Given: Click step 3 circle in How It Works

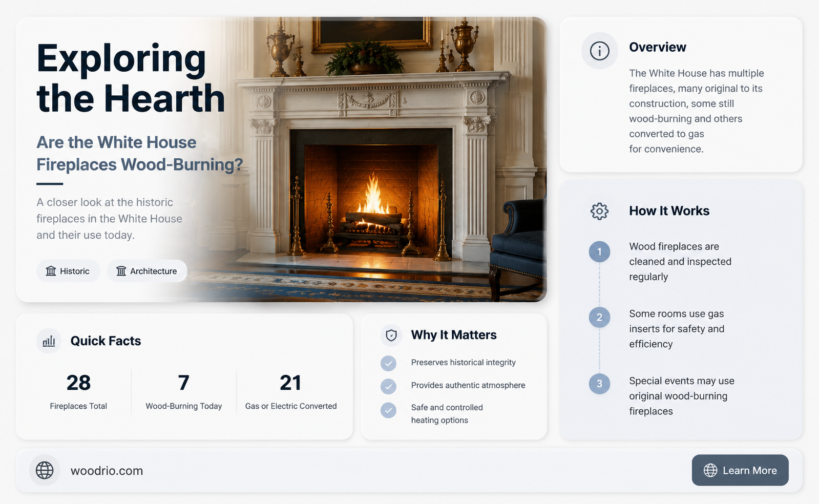Looking at the screenshot, I should (x=599, y=384).
